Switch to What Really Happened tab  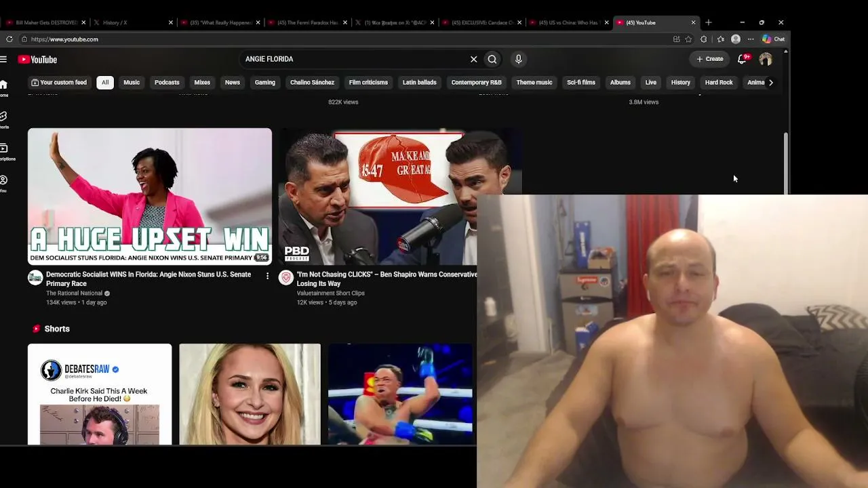coord(220,22)
